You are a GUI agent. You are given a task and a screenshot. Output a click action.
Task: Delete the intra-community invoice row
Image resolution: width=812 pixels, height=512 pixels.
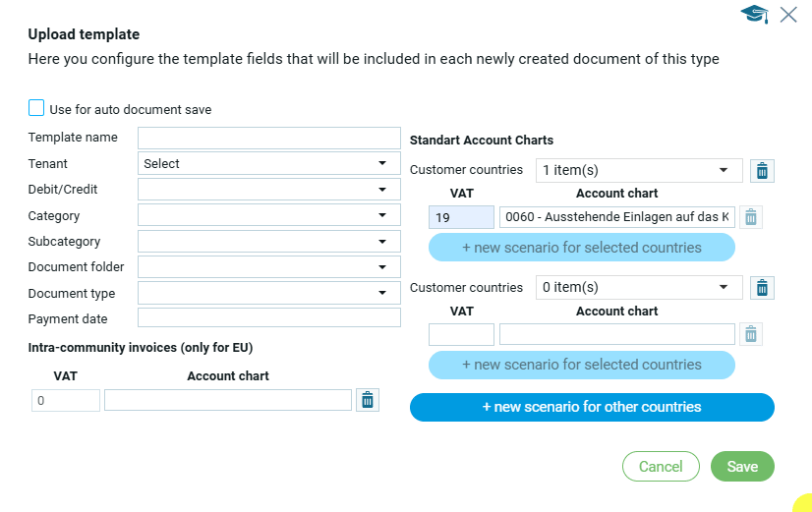point(368,400)
